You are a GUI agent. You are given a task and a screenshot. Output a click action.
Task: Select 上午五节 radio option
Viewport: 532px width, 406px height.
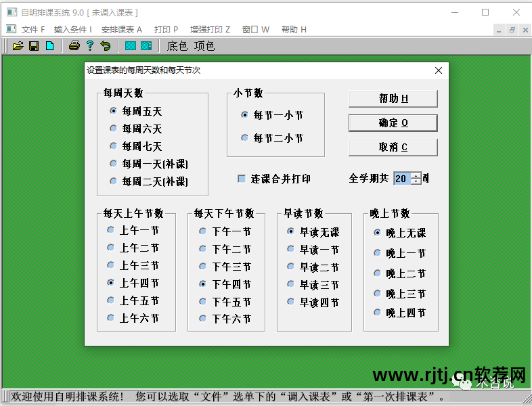click(x=133, y=300)
